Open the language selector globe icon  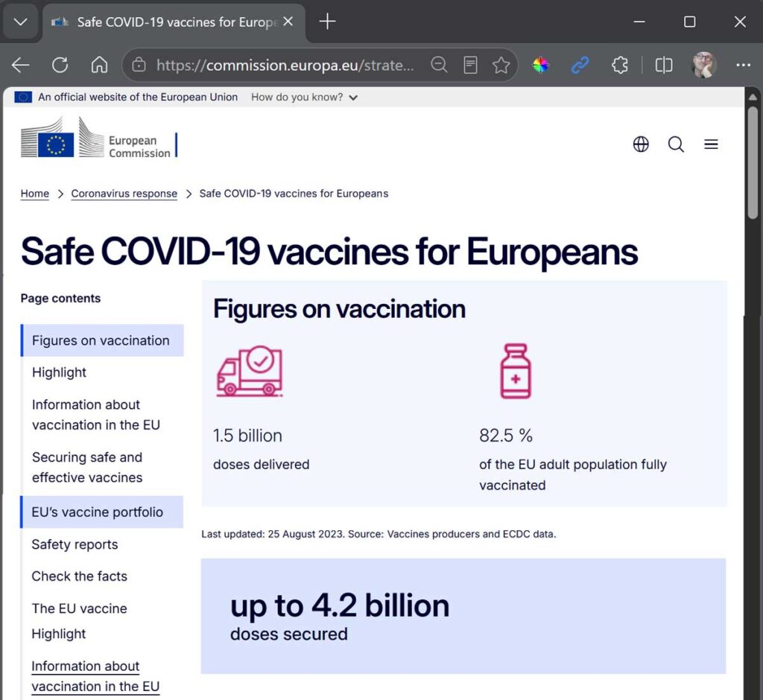(x=641, y=144)
